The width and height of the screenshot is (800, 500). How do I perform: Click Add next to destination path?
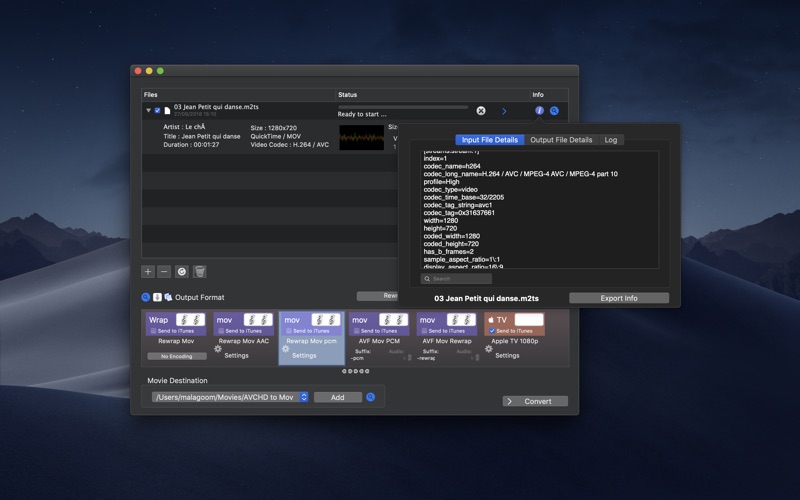[x=338, y=397]
